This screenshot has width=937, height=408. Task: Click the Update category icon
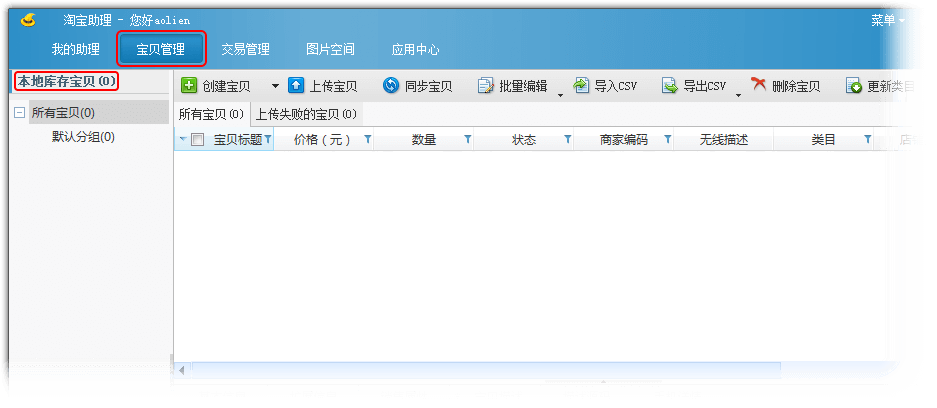click(x=854, y=86)
